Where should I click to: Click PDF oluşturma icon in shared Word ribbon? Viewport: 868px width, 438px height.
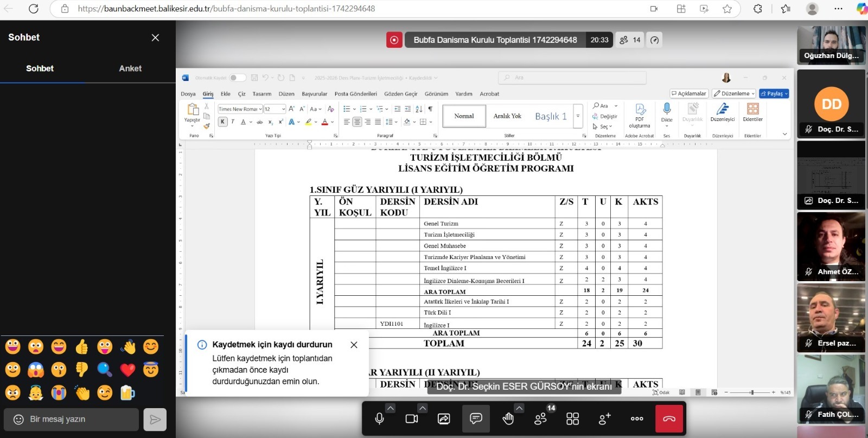tap(640, 116)
